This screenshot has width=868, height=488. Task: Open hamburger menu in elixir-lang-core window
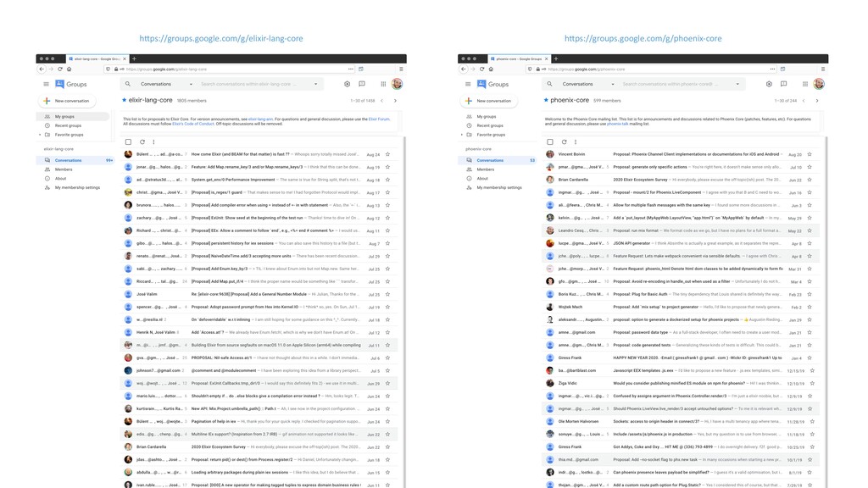46,84
